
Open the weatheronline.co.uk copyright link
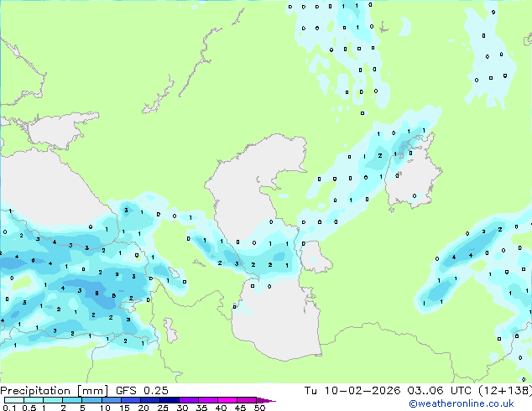462,403
